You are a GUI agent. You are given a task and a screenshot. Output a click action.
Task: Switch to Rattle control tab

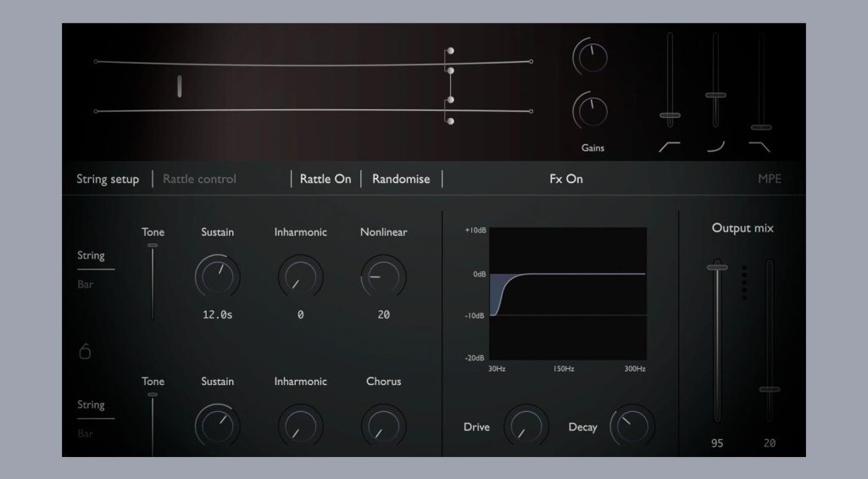(199, 179)
